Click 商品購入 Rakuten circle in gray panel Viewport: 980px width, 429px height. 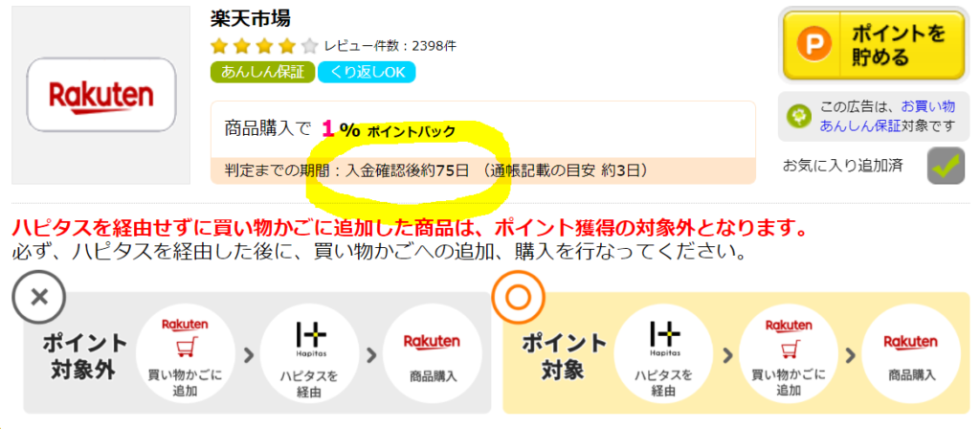point(433,355)
